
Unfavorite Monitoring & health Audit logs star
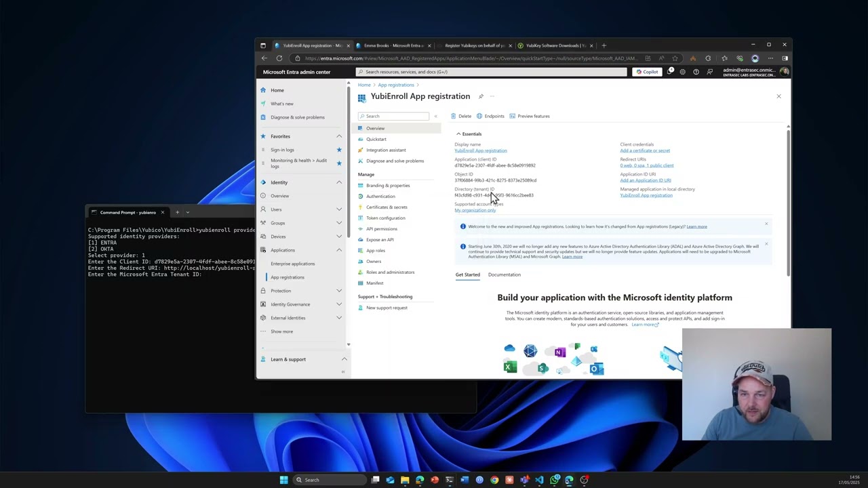coord(339,163)
